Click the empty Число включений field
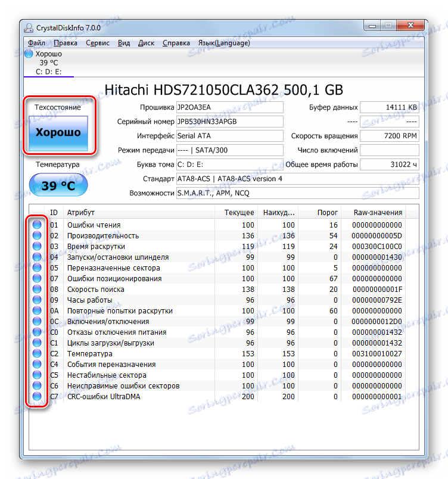 tap(390, 150)
